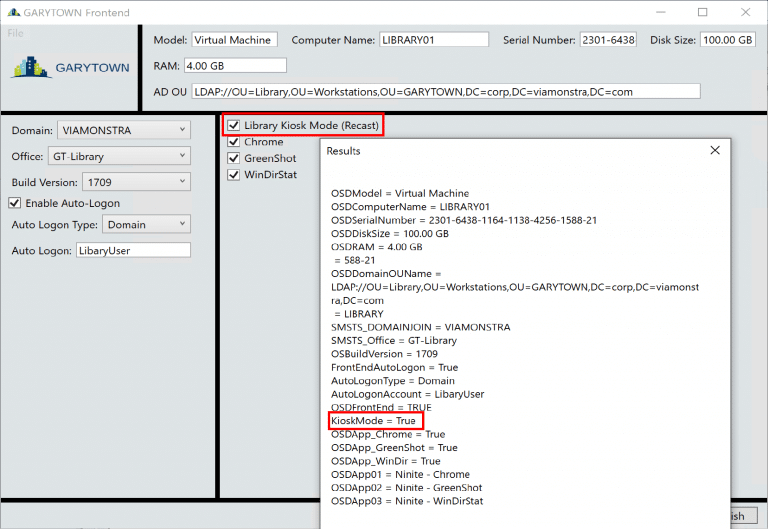The height and width of the screenshot is (529, 768).
Task: Click the Auto Logon account field
Action: coord(131,251)
